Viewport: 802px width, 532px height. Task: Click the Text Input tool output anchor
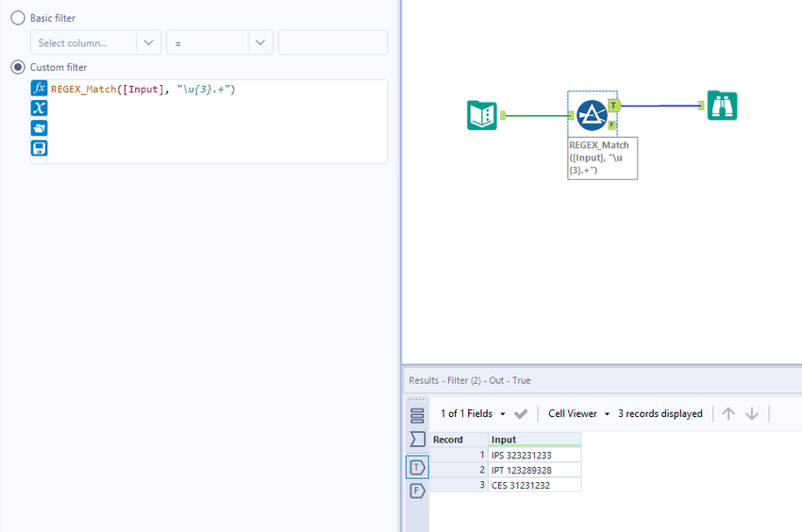(503, 116)
